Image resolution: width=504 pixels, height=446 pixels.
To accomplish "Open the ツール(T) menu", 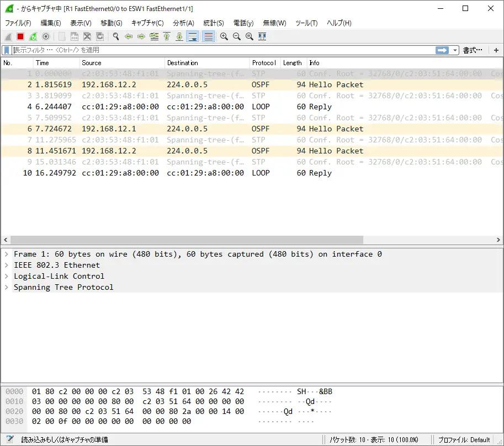I will pos(306,23).
